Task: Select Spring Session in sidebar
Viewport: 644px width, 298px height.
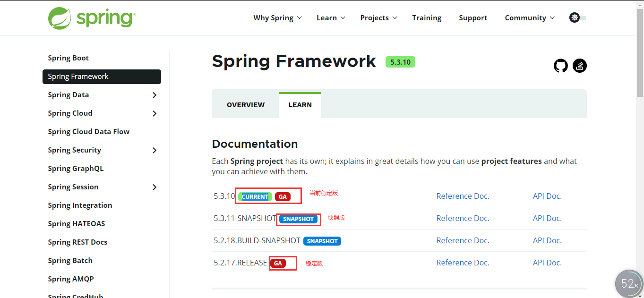Action: click(x=73, y=187)
